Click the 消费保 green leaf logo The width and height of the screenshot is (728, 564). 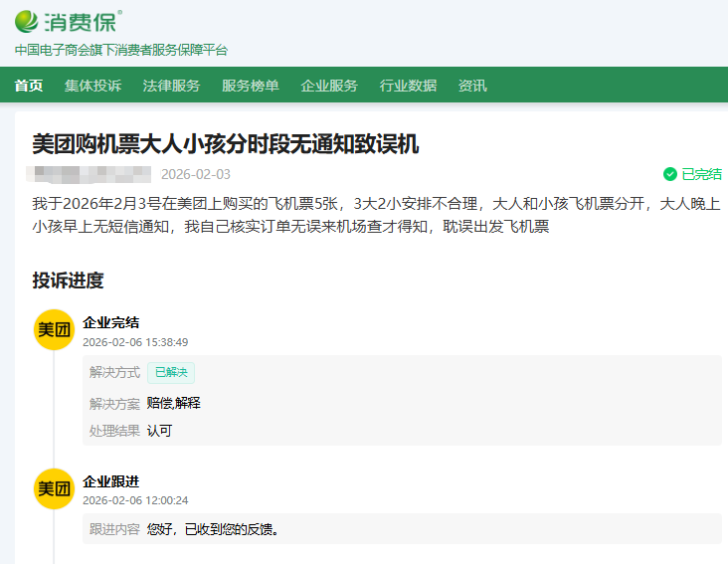point(28,21)
